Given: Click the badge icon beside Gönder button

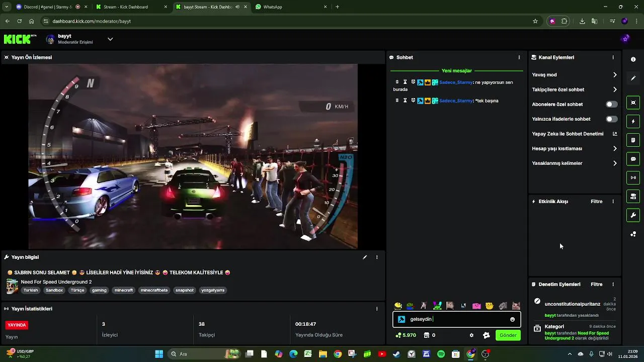Looking at the screenshot, I should (x=486, y=335).
